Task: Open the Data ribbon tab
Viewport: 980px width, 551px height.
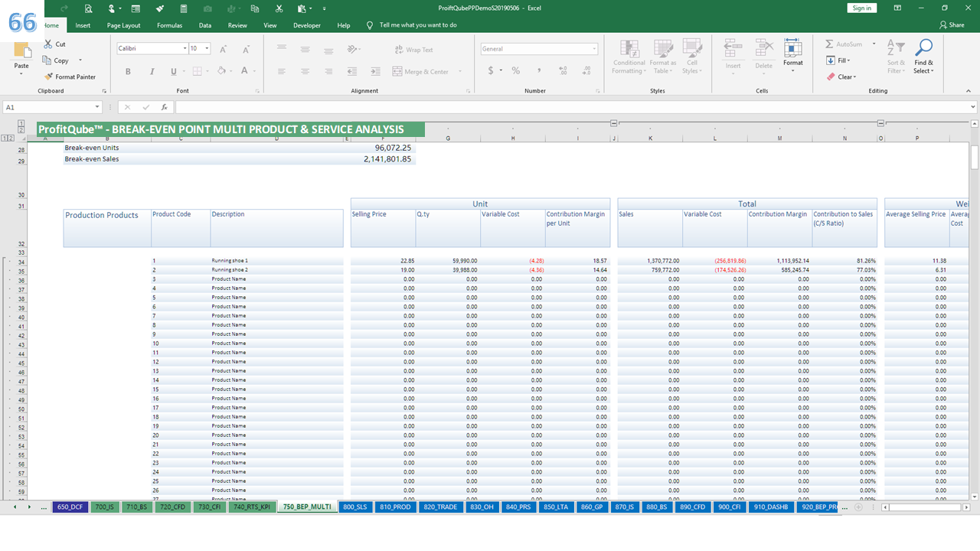Action: 205,25
